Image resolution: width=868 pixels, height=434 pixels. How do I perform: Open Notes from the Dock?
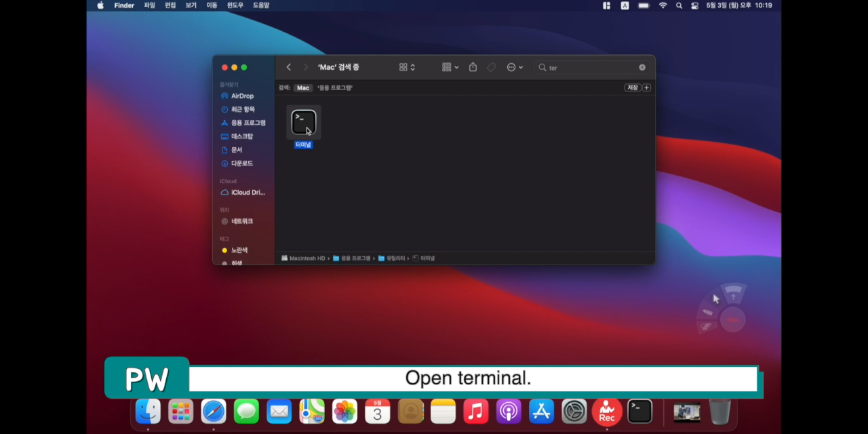coord(443,411)
